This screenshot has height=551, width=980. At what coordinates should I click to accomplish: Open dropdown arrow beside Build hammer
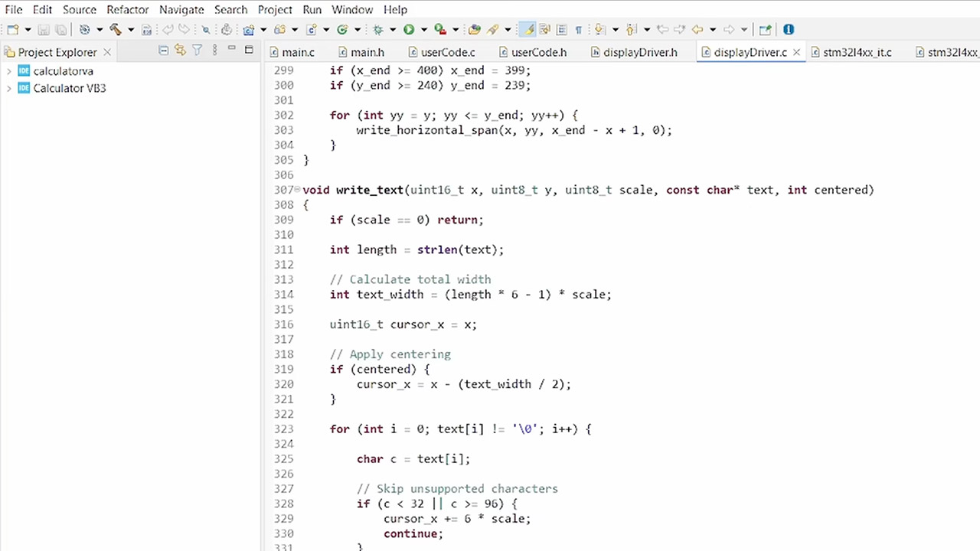130,30
